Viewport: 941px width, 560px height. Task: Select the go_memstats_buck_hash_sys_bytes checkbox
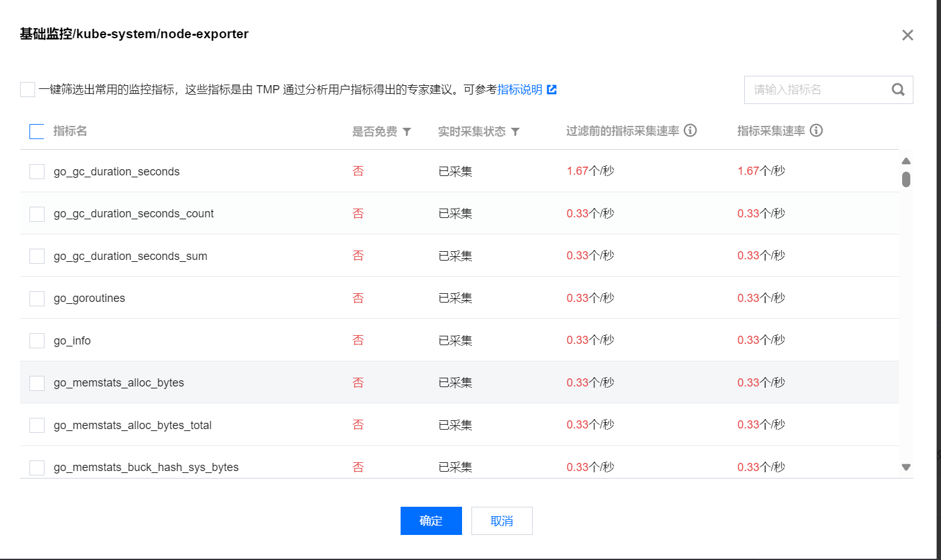(x=36, y=467)
